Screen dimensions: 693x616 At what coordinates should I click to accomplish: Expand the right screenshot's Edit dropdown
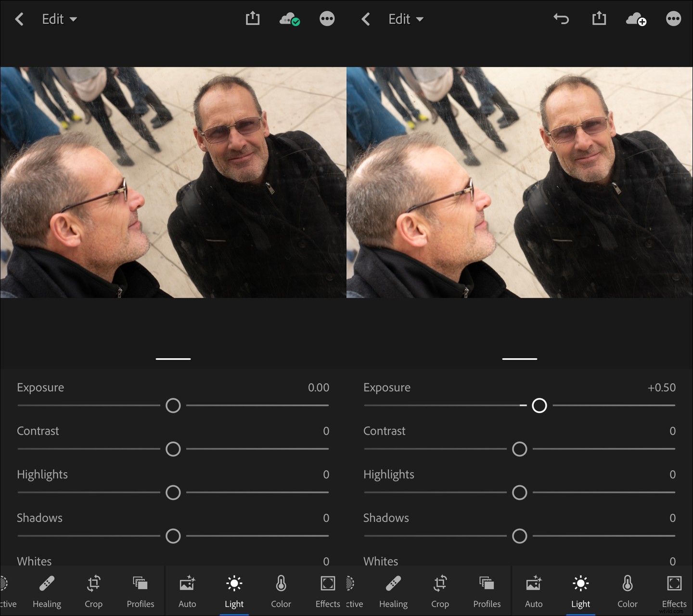point(406,19)
